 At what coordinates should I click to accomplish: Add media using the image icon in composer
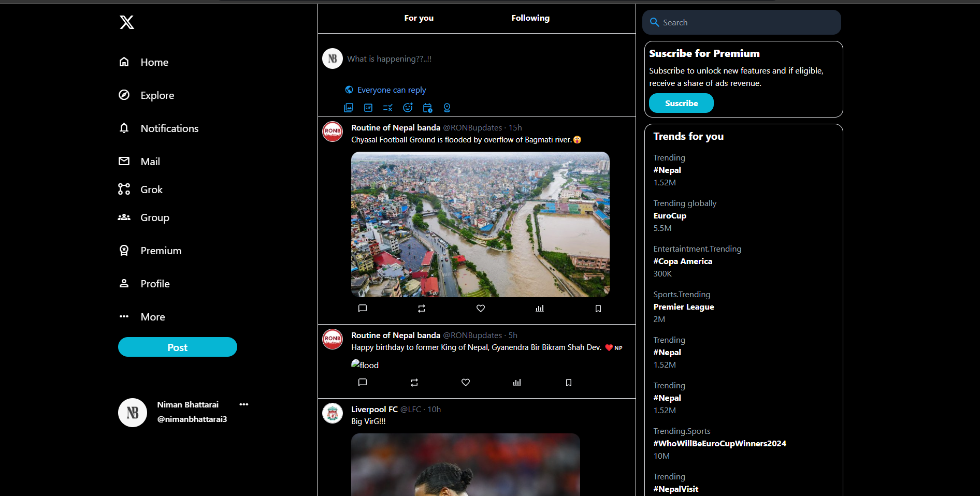(x=349, y=108)
